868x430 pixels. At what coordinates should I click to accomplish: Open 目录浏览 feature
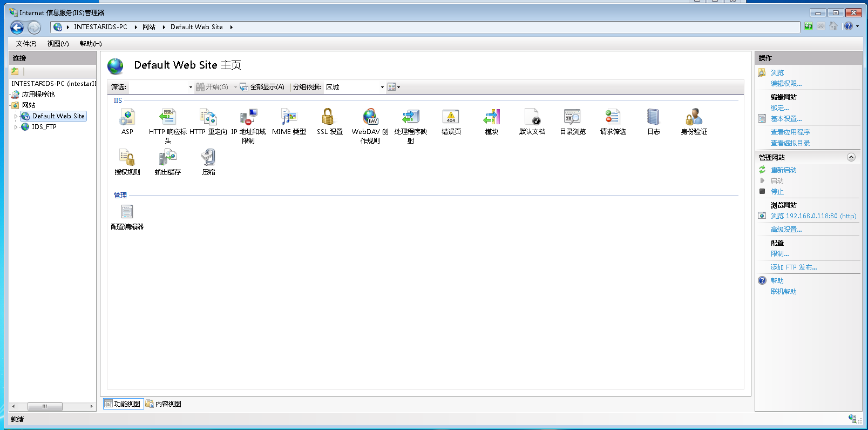coord(573,122)
